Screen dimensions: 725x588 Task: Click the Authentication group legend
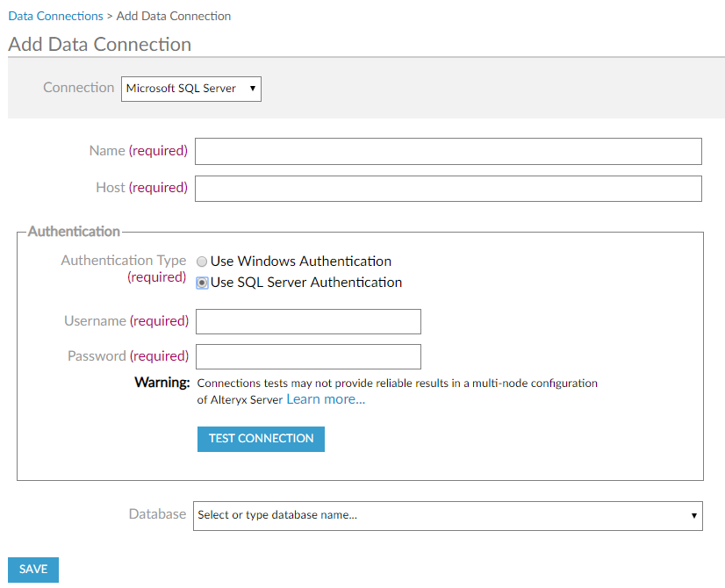pos(74,232)
